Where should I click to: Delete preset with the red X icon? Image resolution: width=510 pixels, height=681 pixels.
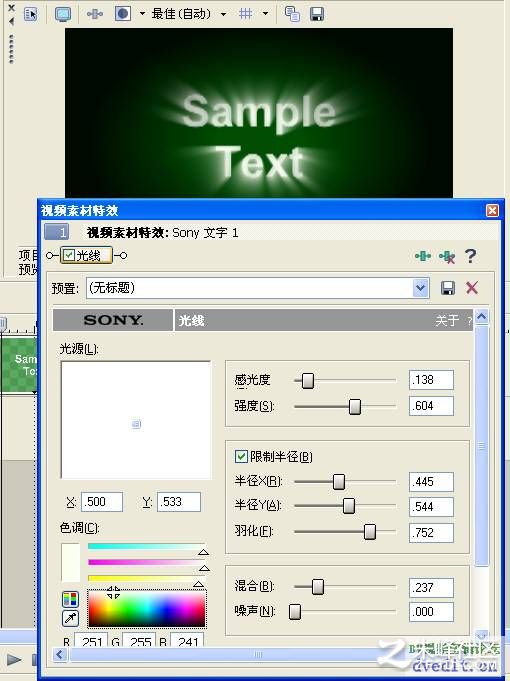point(472,288)
